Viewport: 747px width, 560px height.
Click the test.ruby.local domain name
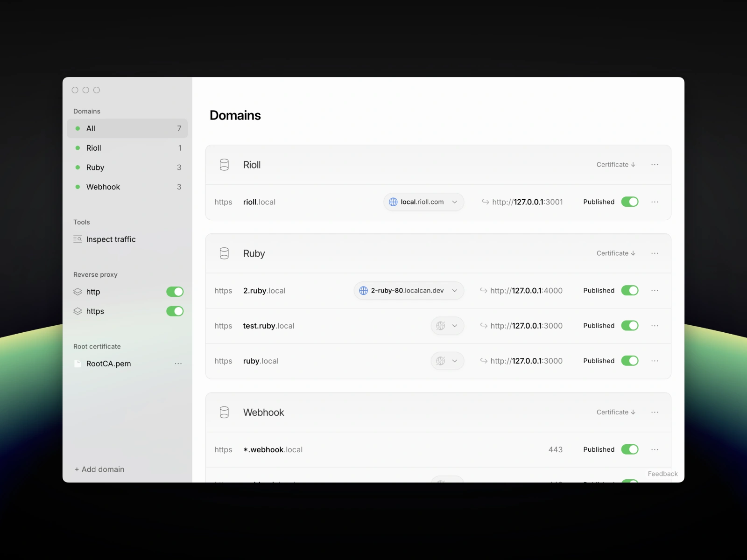[x=268, y=326]
